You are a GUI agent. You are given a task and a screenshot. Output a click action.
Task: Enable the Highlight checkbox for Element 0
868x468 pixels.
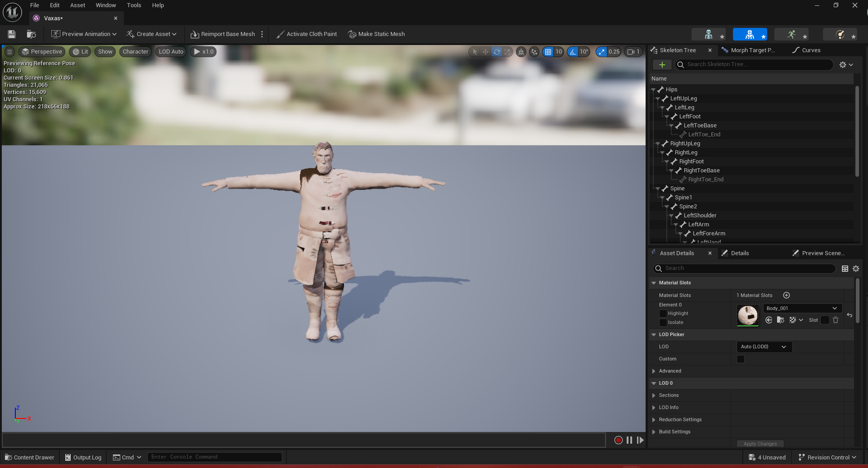click(663, 314)
